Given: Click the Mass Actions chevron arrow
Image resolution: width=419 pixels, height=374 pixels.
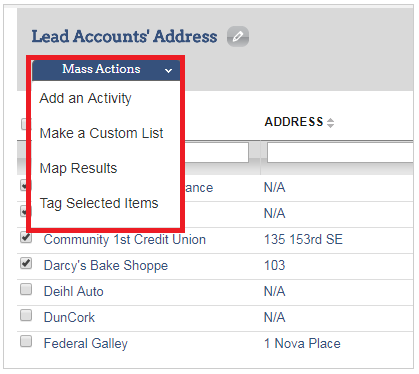Looking at the screenshot, I should 168,70.
